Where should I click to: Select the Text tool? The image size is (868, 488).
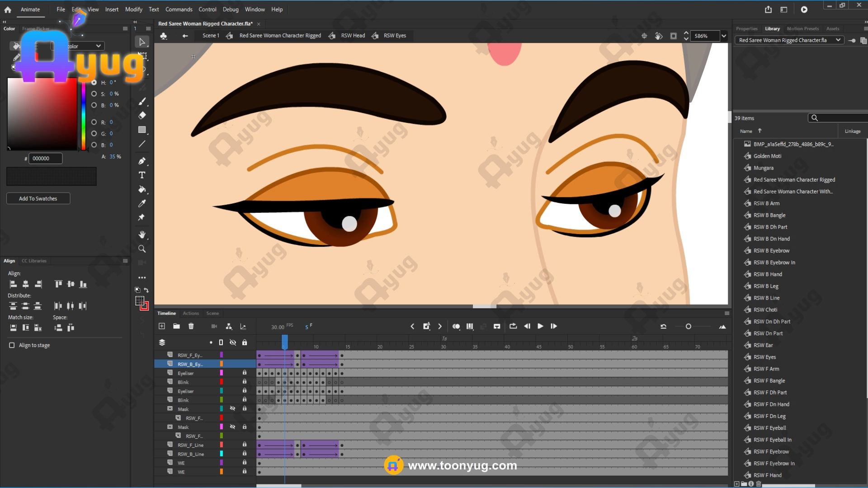pyautogui.click(x=142, y=175)
